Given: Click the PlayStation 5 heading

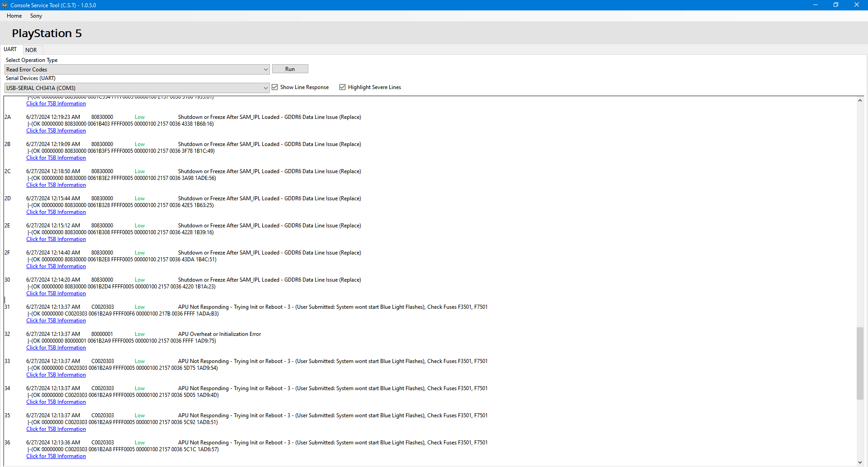Looking at the screenshot, I should (47, 33).
